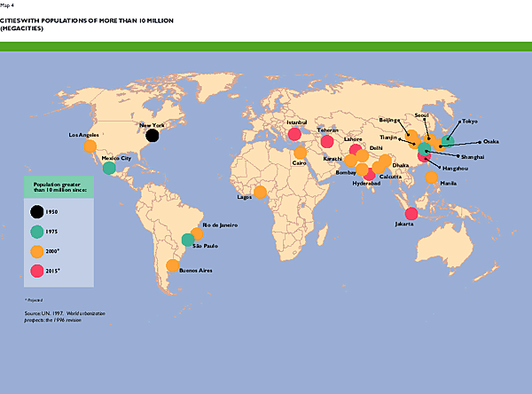
Task: Select the orange Los Angeles marker
Action: tap(90, 147)
